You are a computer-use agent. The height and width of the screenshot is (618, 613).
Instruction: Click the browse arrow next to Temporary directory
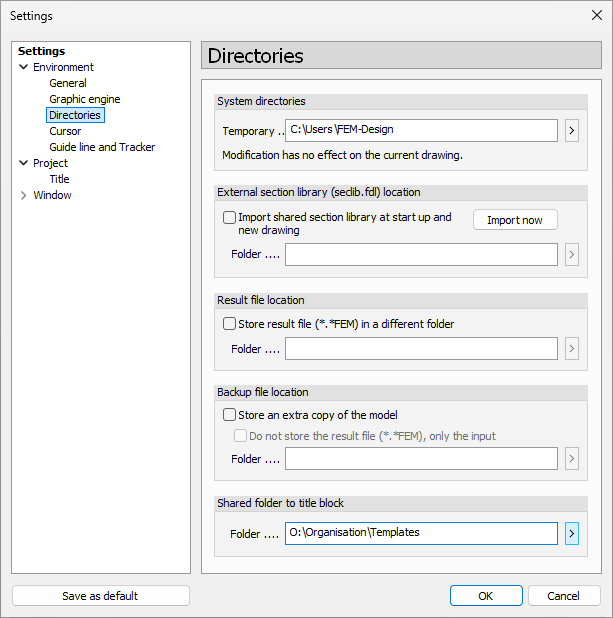(x=572, y=130)
